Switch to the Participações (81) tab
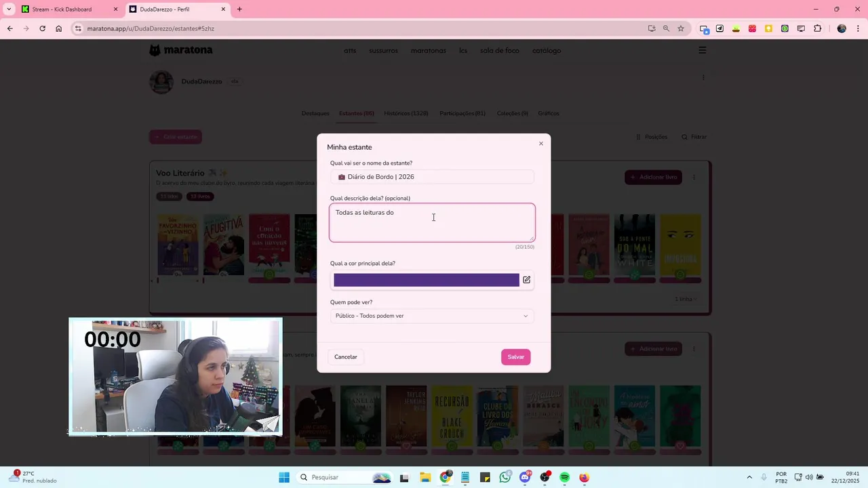Viewport: 868px width, 488px height. (x=462, y=113)
